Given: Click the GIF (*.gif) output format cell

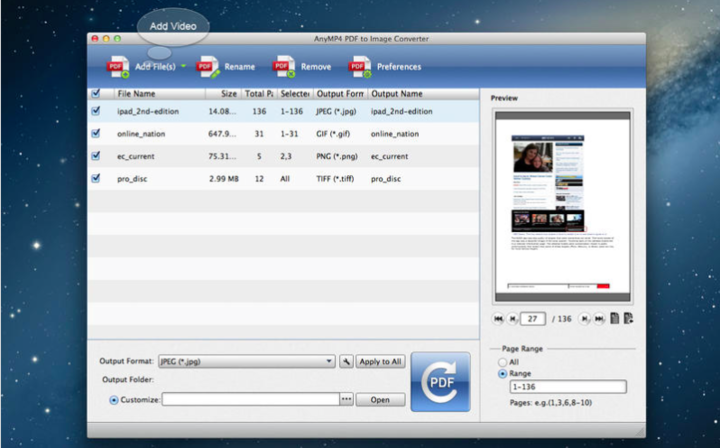Looking at the screenshot, I should (333, 134).
